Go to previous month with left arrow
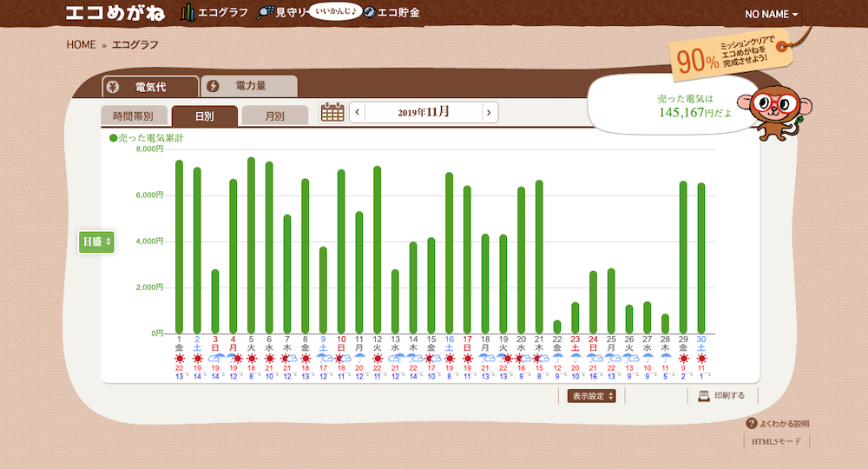The width and height of the screenshot is (868, 469). click(x=358, y=112)
